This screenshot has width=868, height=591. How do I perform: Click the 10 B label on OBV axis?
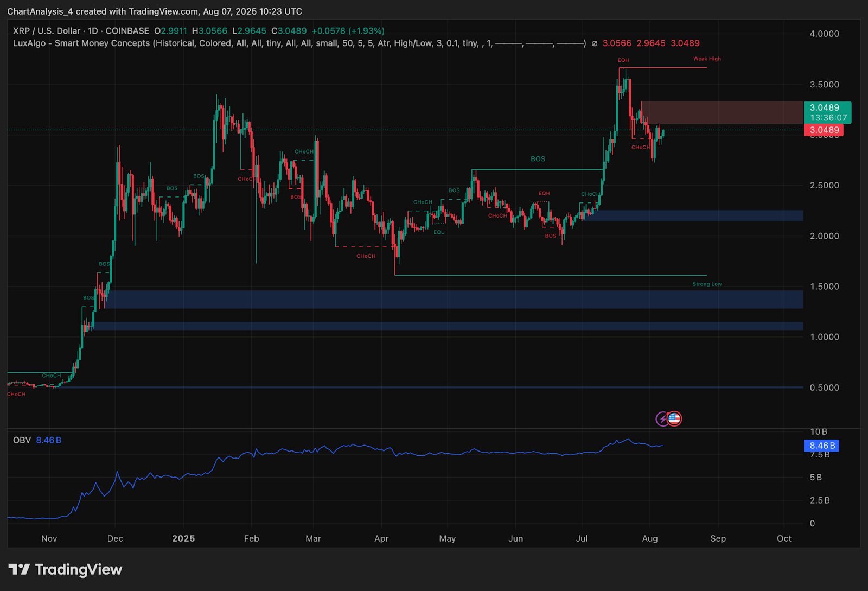(819, 432)
